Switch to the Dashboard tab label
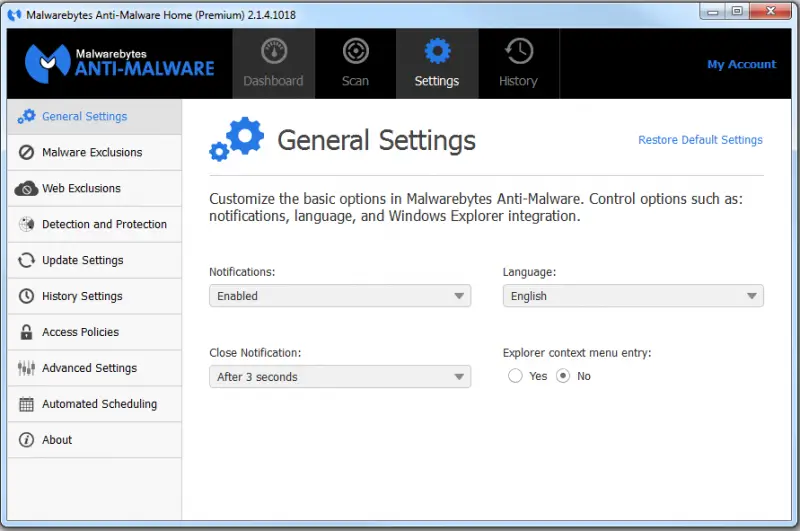 [273, 81]
